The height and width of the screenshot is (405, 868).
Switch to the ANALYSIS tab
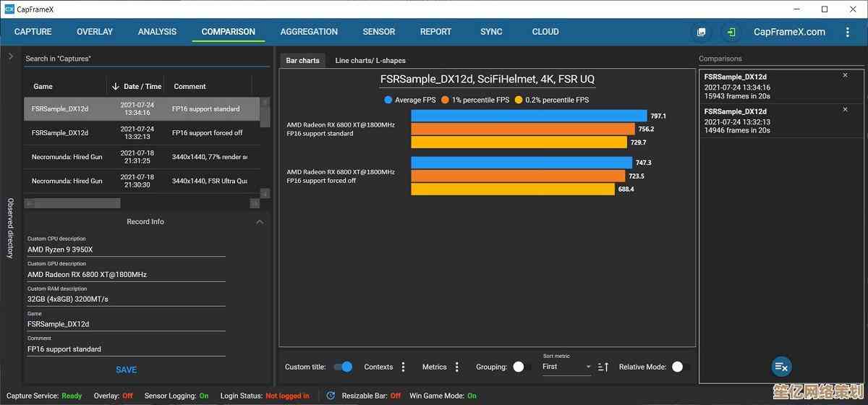click(x=157, y=32)
